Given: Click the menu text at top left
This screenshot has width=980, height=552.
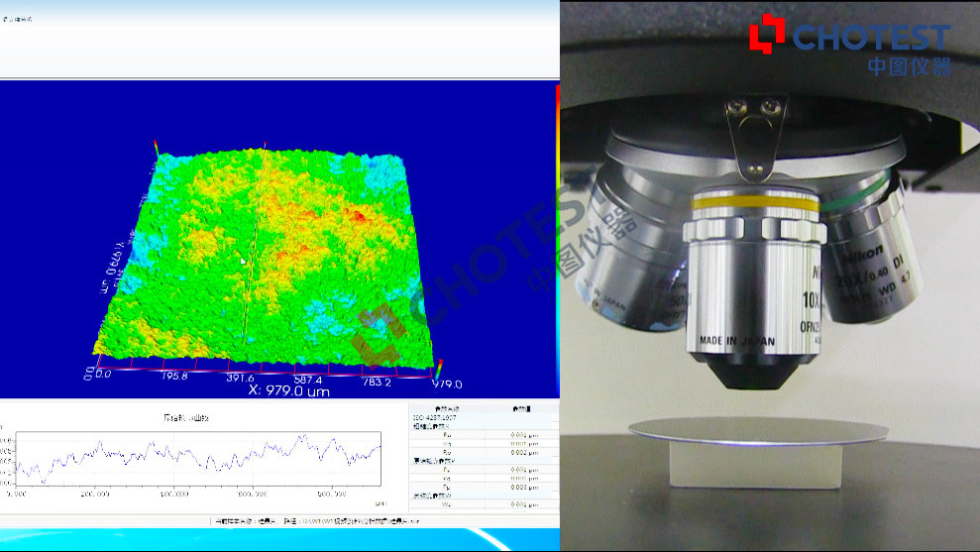Looking at the screenshot, I should (18, 20).
